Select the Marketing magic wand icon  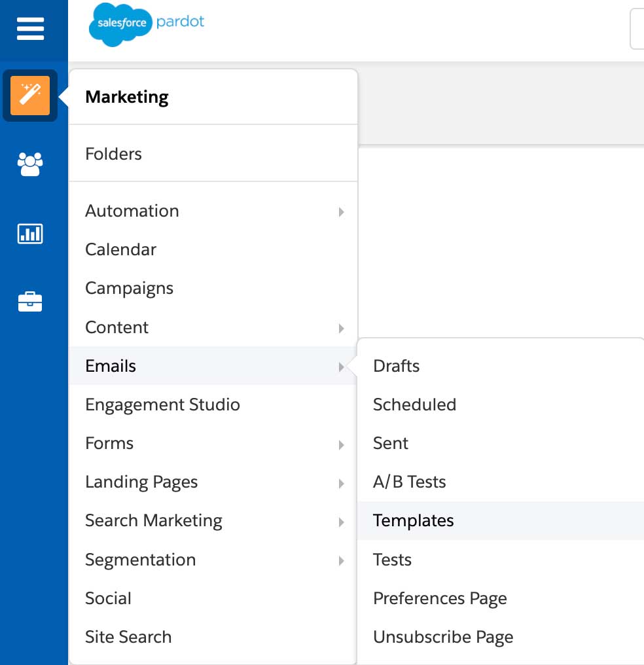coord(30,96)
